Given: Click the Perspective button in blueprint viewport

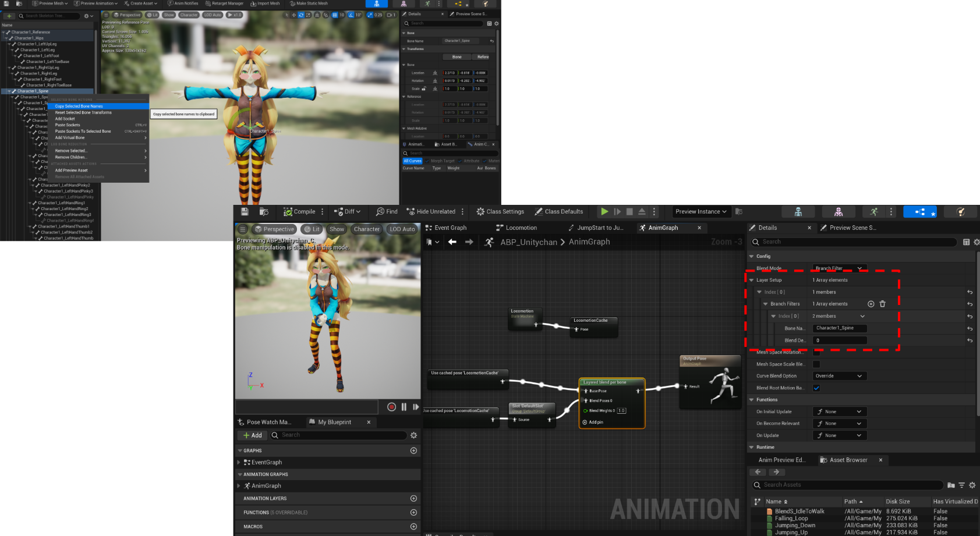Looking at the screenshot, I should (x=274, y=229).
